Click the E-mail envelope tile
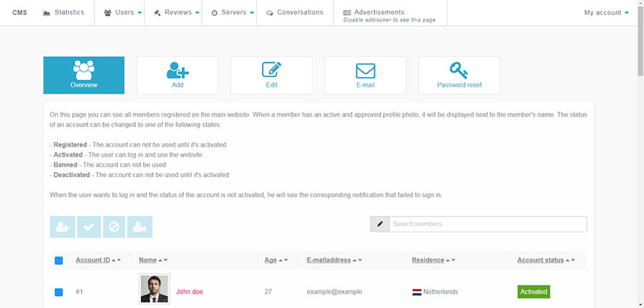The image size is (644, 308). click(x=365, y=75)
